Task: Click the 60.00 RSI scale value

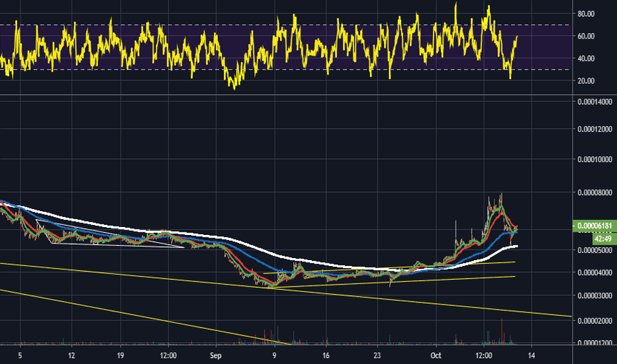Action: pyautogui.click(x=586, y=36)
